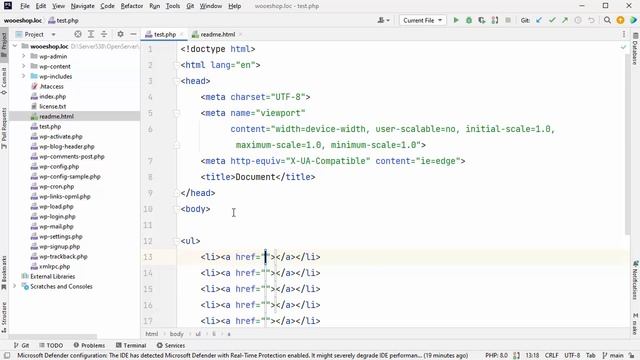This screenshot has width=640, height=360.
Task: Click UTF-8 encoding in status bar
Action: [572, 356]
